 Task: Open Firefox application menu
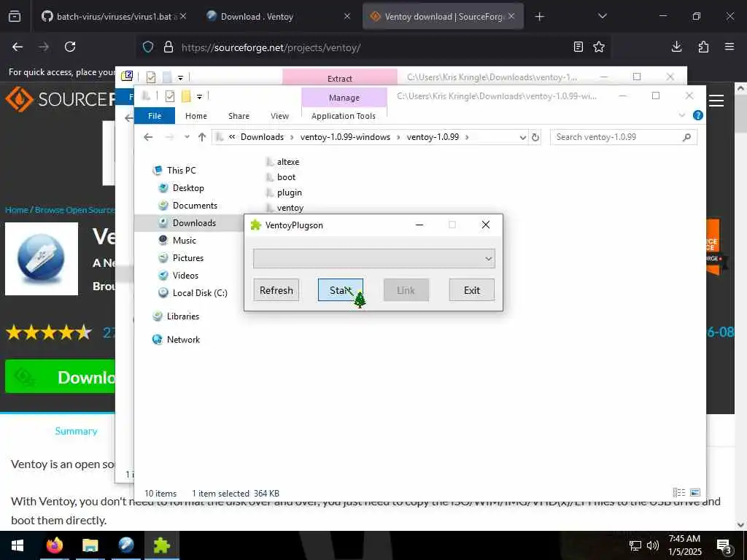(729, 47)
